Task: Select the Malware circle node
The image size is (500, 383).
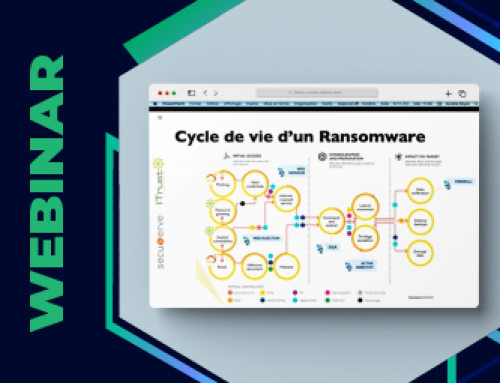Action: point(286,266)
